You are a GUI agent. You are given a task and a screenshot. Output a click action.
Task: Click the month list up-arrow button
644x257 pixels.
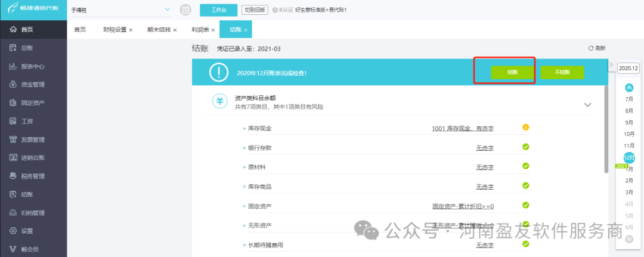tap(629, 88)
